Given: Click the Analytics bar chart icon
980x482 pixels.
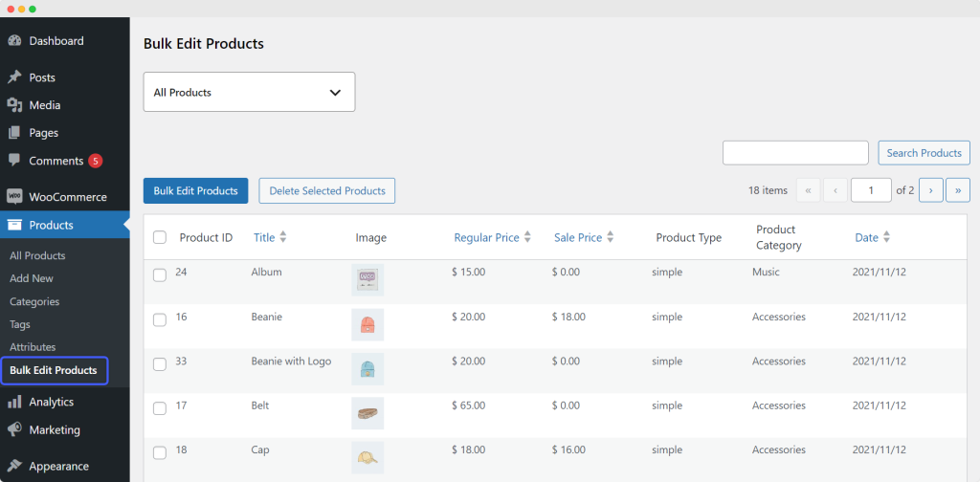Looking at the screenshot, I should [14, 402].
